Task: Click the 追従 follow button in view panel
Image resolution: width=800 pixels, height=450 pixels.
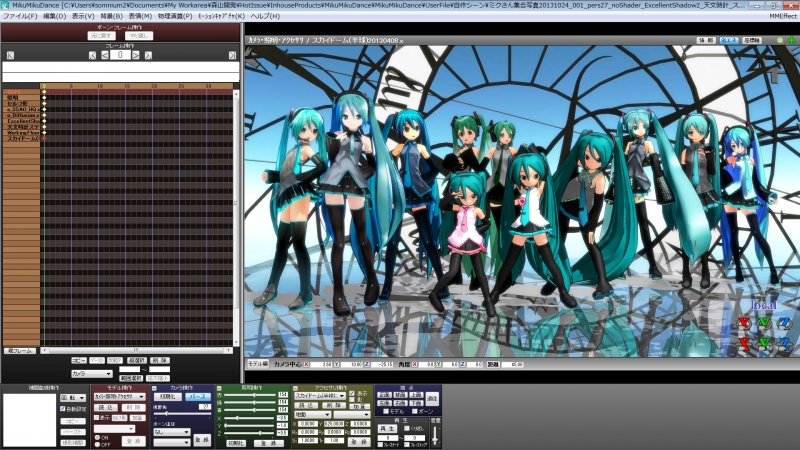Action: [432, 398]
